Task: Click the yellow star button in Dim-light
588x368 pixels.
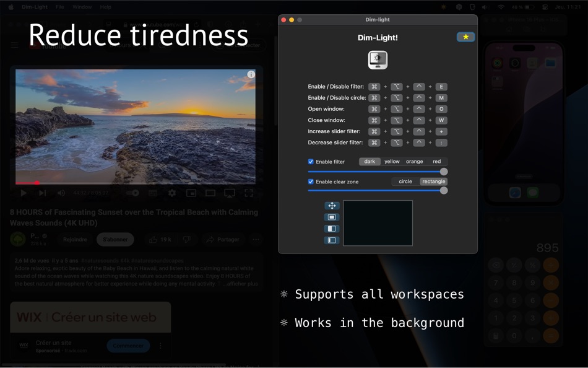Action: [465, 37]
